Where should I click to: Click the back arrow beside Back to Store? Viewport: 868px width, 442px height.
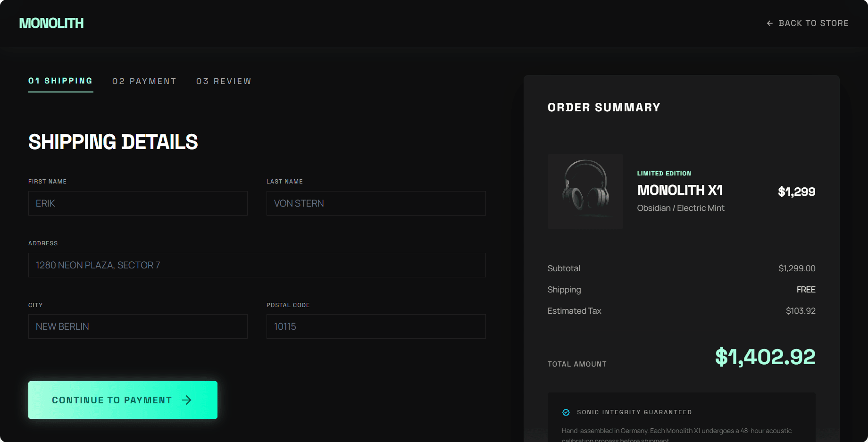(x=769, y=23)
